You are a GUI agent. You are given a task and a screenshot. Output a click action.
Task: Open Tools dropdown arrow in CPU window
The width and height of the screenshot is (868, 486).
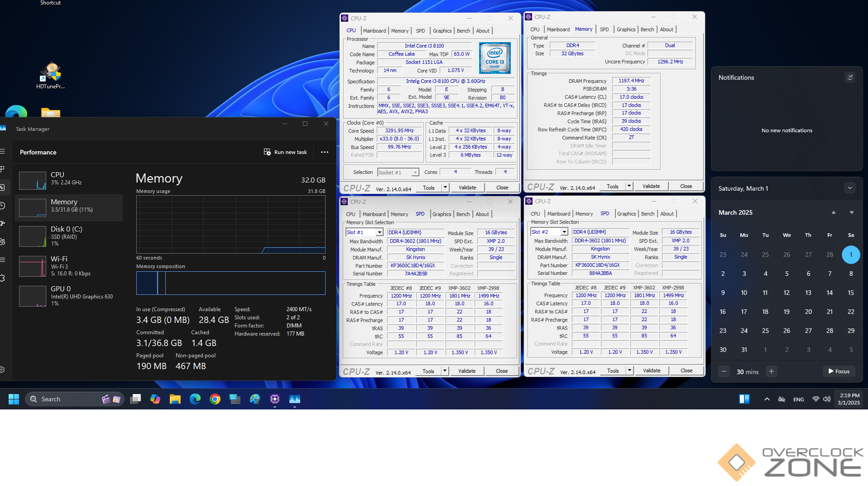pyautogui.click(x=445, y=188)
